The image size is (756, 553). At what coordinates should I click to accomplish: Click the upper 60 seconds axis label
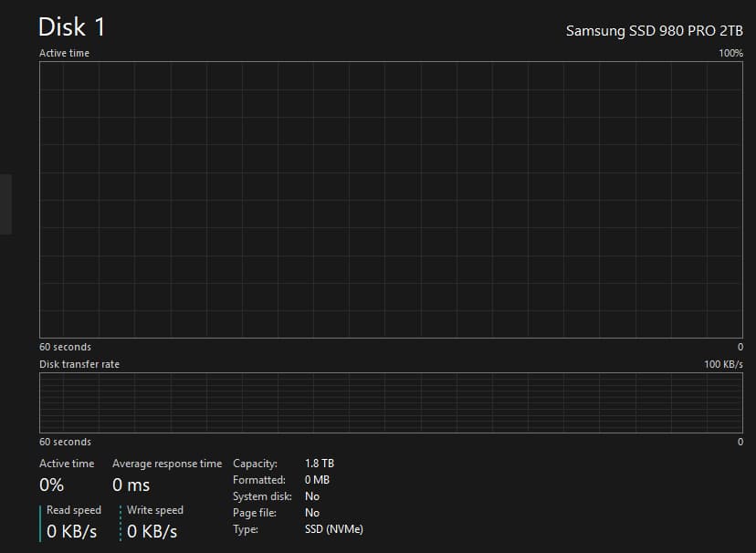click(x=66, y=347)
